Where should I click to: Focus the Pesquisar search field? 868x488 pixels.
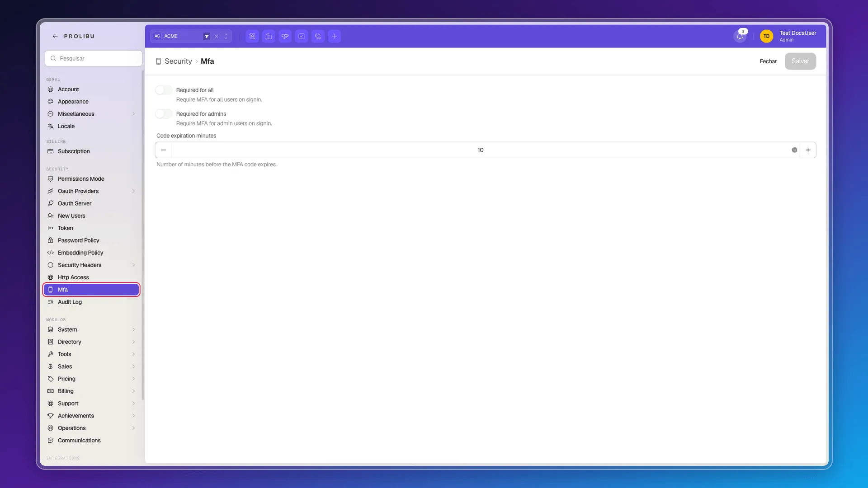[94, 58]
